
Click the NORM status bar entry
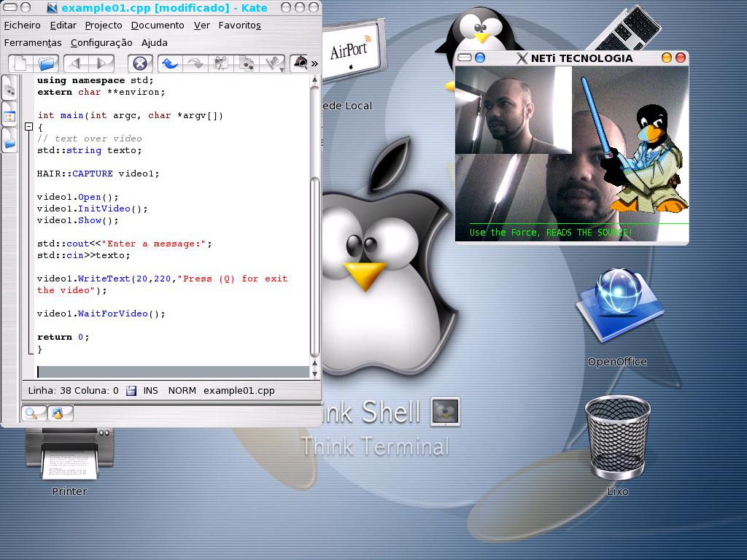[x=182, y=391]
